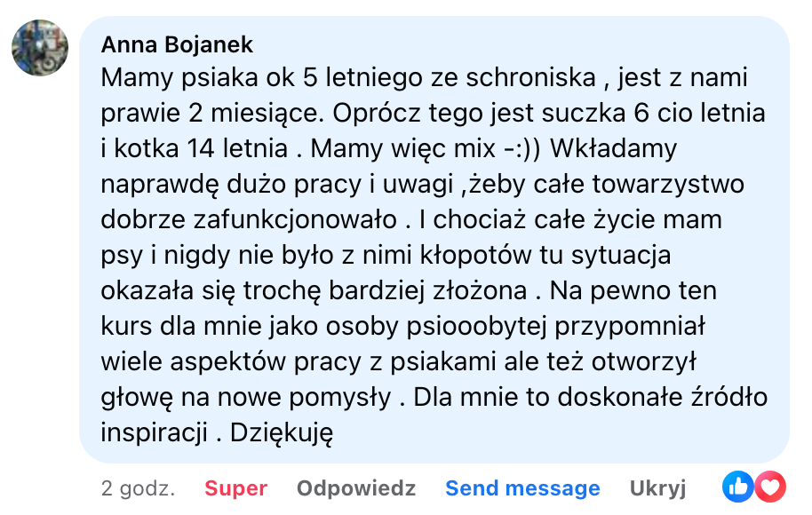812x515 pixels.
Task: Click the 2 godz. timestamp
Action: point(139,488)
